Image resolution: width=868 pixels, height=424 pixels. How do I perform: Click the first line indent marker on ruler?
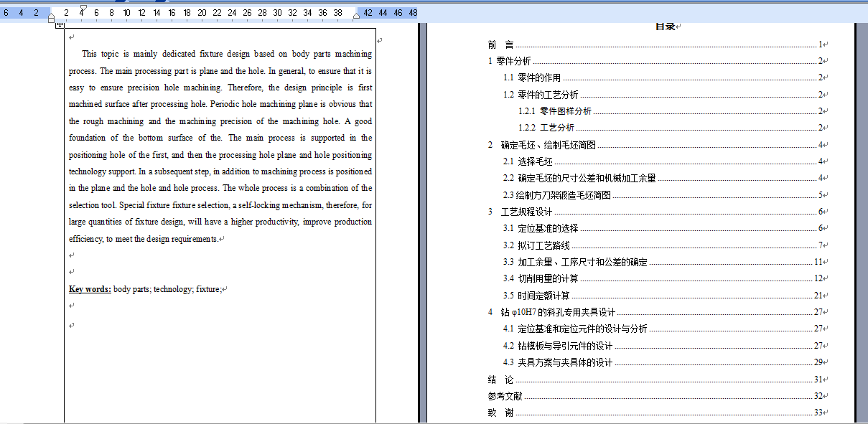(83, 9)
